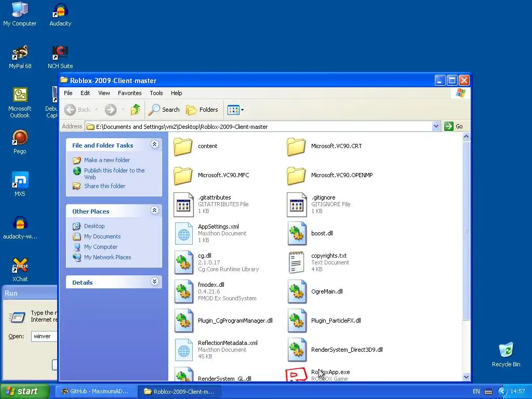The height and width of the screenshot is (399, 532).
Task: Select the .gitattributes file icon
Action: (183, 205)
